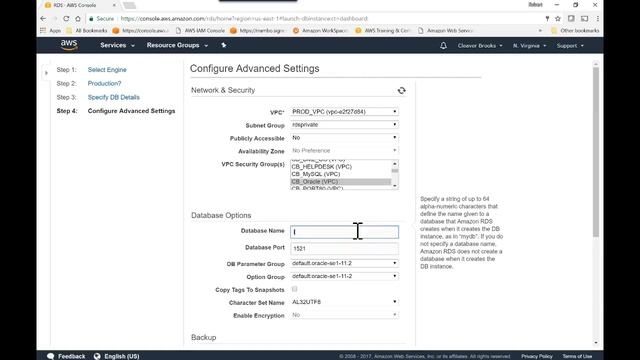Click the Database Name input field

click(344, 232)
